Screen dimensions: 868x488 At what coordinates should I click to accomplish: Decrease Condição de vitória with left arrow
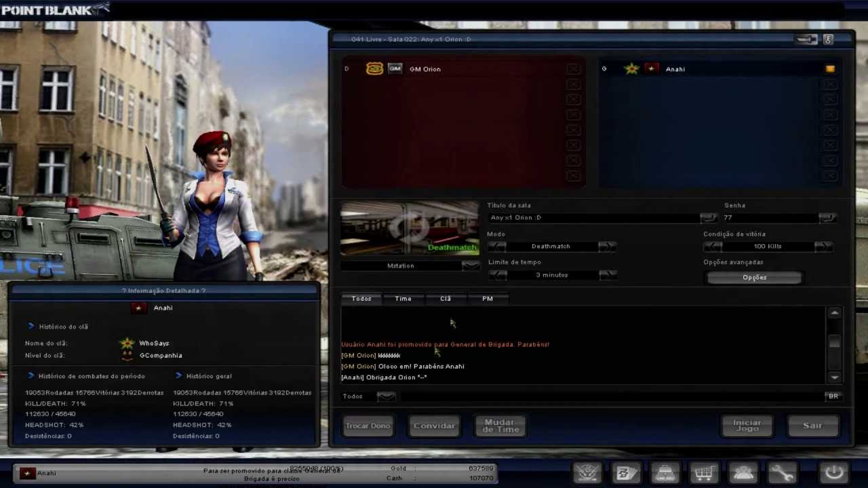click(x=713, y=246)
